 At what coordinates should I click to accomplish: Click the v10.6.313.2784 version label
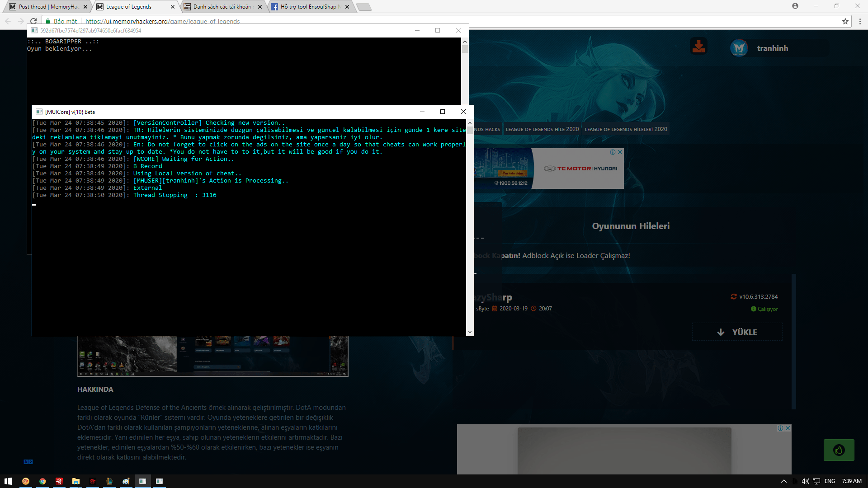pyautogui.click(x=759, y=297)
